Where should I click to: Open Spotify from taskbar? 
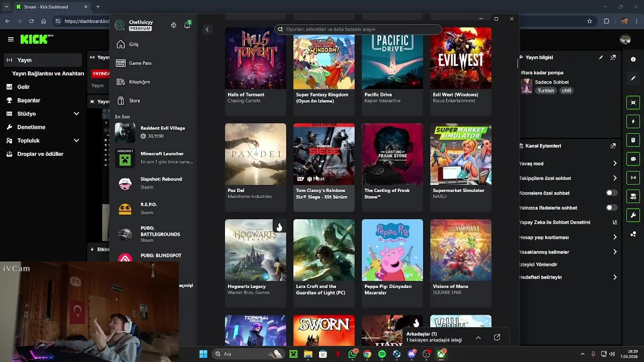(x=382, y=354)
